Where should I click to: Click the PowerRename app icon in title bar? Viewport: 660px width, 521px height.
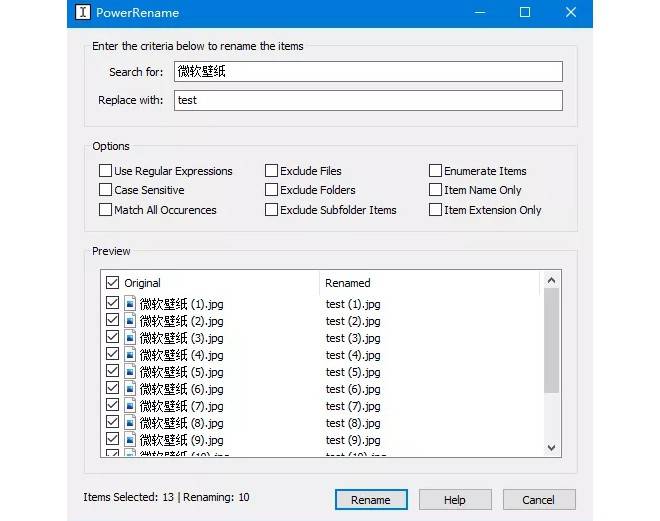coord(83,12)
